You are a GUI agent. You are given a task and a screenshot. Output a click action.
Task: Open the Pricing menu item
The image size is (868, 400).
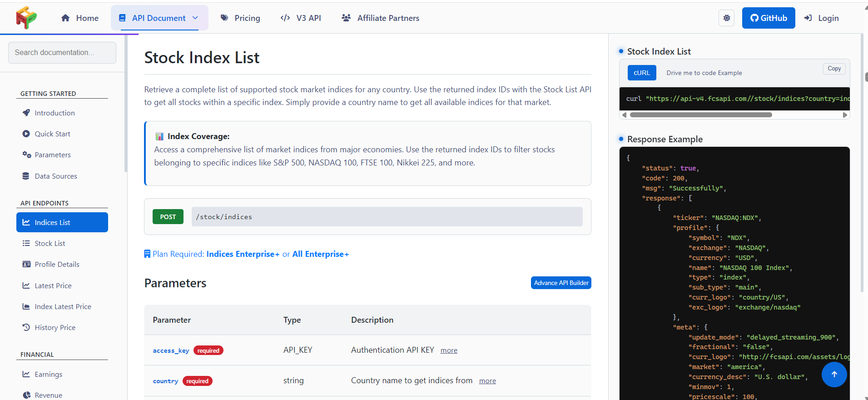point(240,18)
